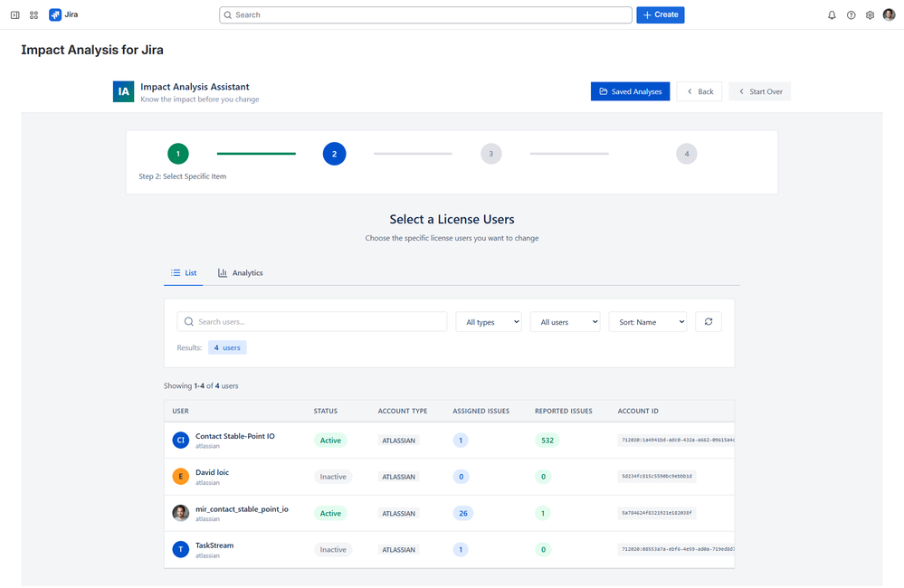Click the David loic avatar

(x=180, y=476)
